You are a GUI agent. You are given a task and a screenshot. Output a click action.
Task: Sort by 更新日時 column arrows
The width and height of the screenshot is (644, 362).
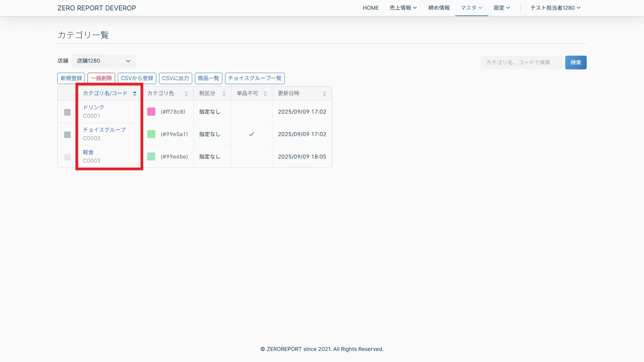click(x=324, y=94)
